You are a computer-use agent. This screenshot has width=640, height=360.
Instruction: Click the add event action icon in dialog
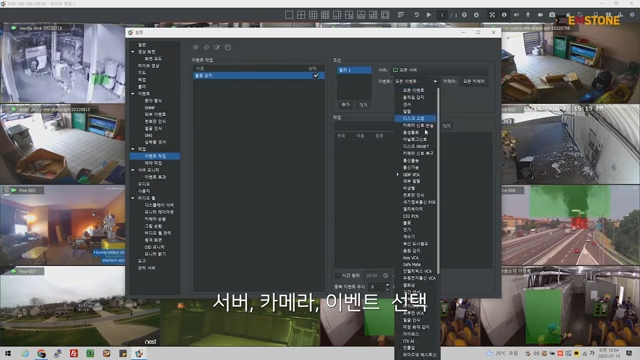pos(196,47)
